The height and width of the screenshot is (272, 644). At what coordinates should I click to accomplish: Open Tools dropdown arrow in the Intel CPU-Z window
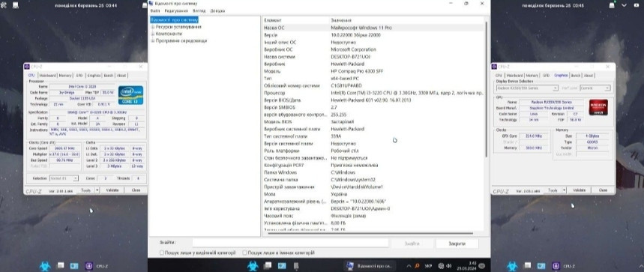pos(97,190)
